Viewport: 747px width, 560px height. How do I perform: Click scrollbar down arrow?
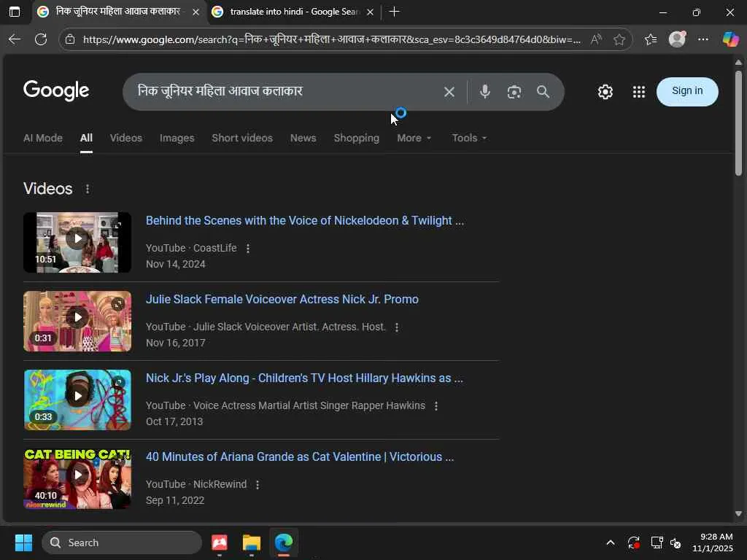738,514
